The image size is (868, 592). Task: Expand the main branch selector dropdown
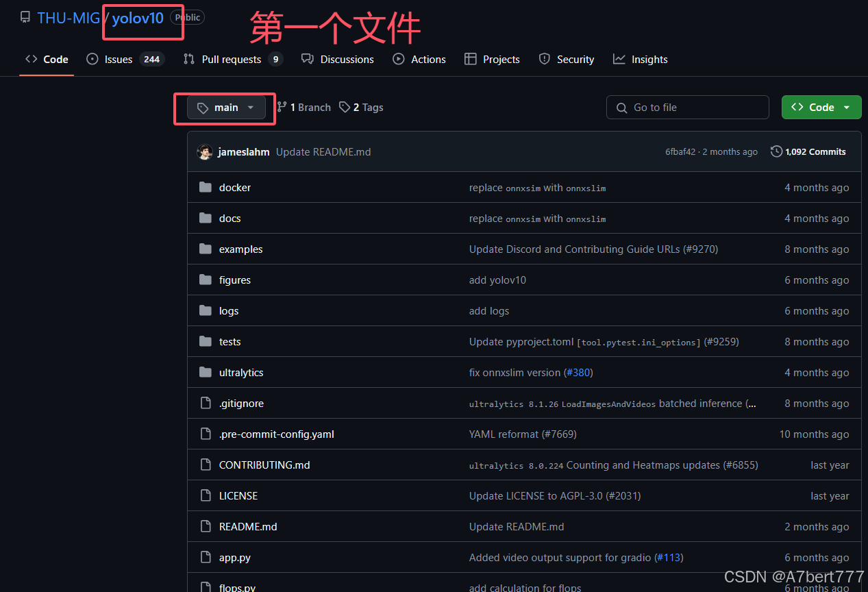pyautogui.click(x=226, y=108)
